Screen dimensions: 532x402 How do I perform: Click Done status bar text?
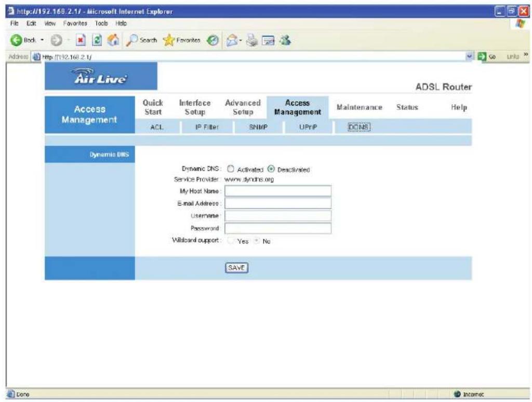click(23, 395)
